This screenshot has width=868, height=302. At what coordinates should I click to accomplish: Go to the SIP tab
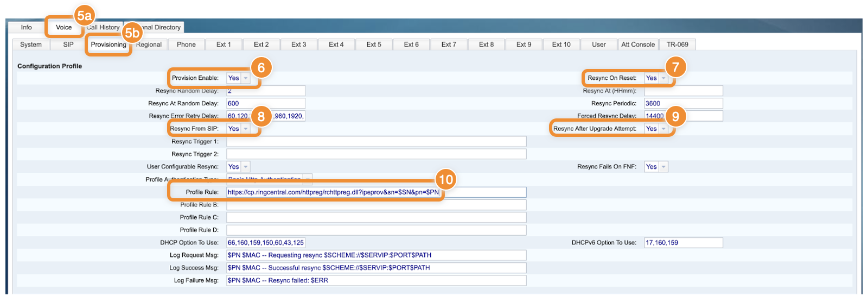click(x=68, y=45)
